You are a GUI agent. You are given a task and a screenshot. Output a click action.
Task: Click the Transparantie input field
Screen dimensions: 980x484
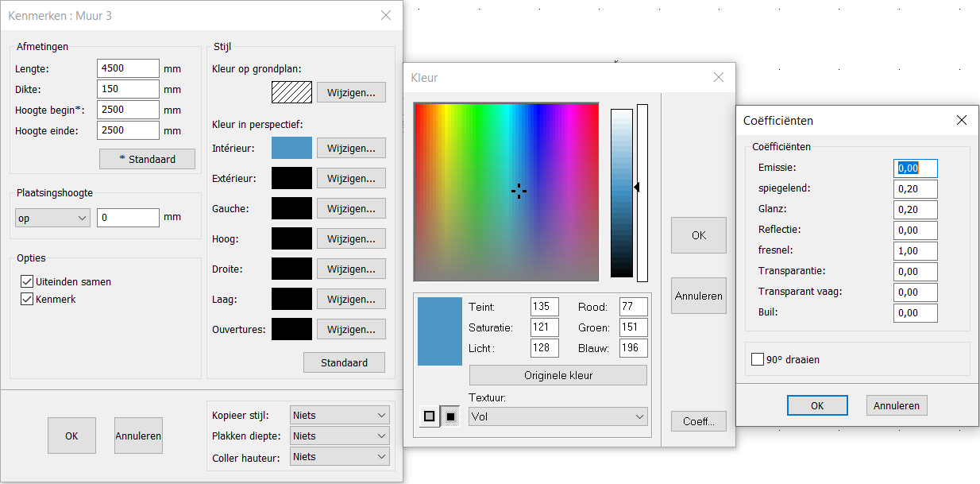click(915, 272)
